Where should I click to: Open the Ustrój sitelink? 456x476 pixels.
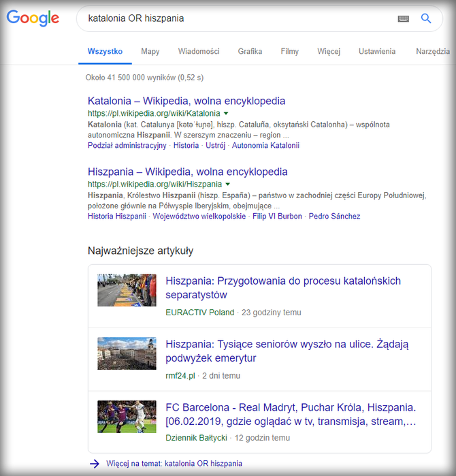[x=216, y=146]
